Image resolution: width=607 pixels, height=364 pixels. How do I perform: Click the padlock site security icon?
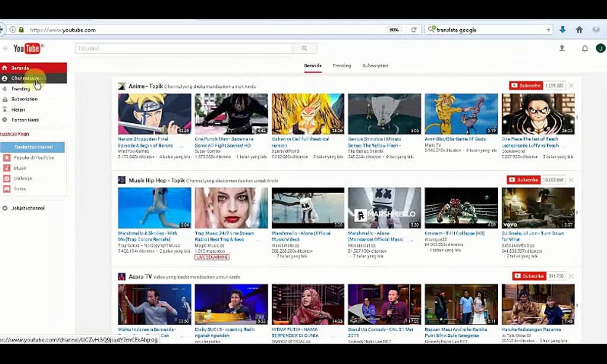click(21, 30)
